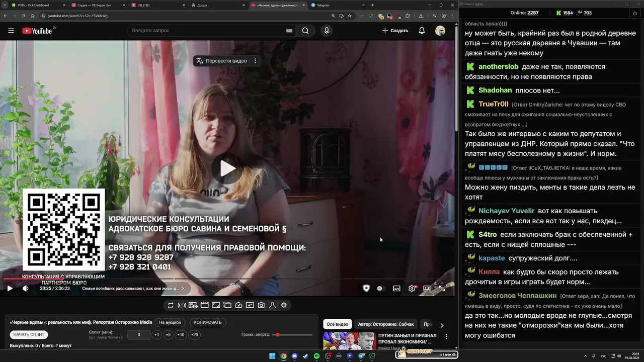Enter fullscreen mode in player
The height and width of the screenshot is (362, 644).
tap(442, 288)
